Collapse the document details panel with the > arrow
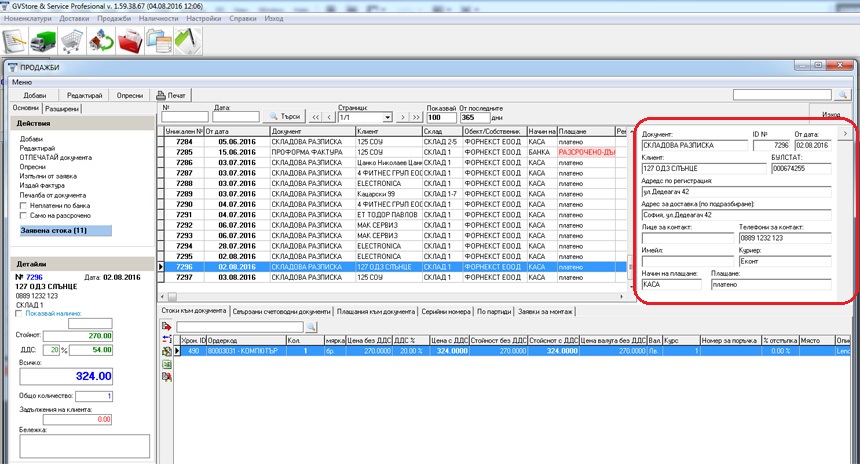 point(845,133)
